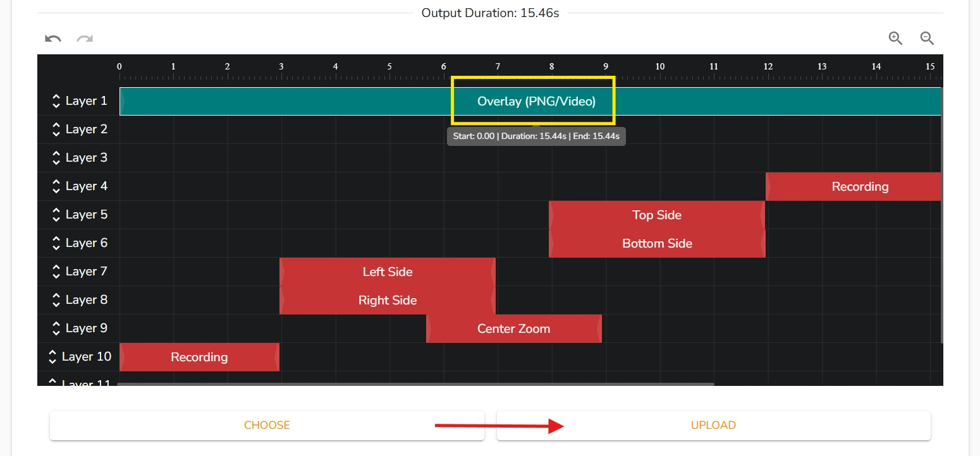The width and height of the screenshot is (980, 456).
Task: Click the Layer 10 label
Action: point(87,357)
